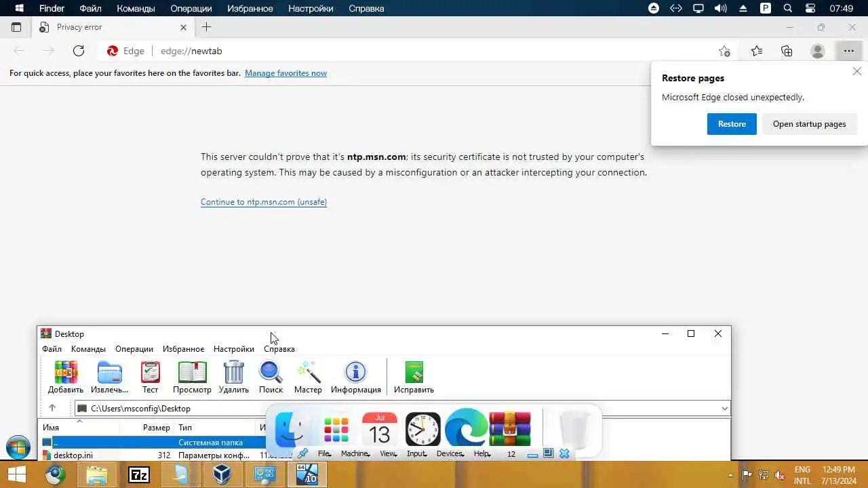868x488 pixels.
Task: Open the Machine menu on VirtualBox mini toolbar
Action: [x=355, y=453]
